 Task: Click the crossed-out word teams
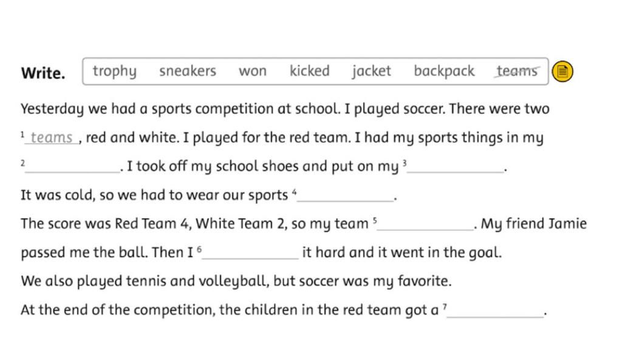click(517, 71)
